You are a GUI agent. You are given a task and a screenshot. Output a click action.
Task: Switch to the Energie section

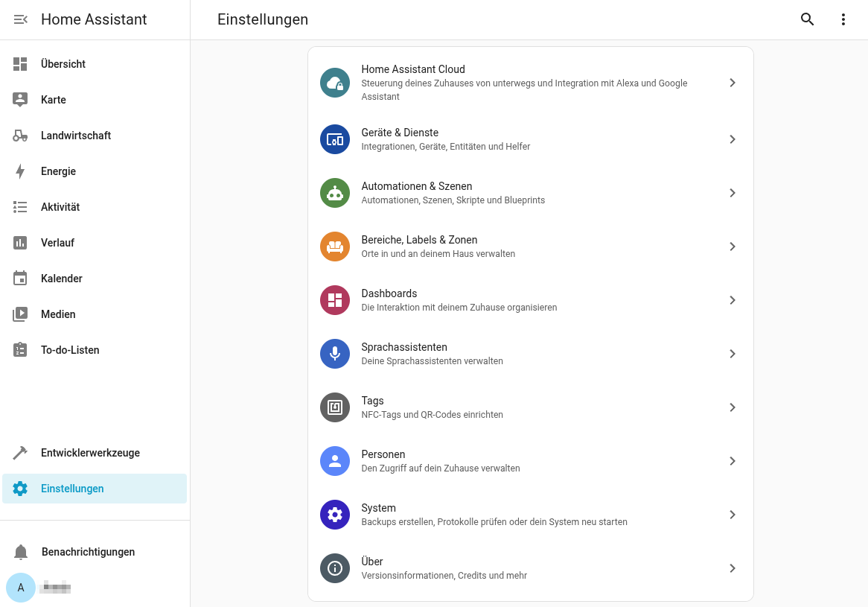(x=58, y=171)
